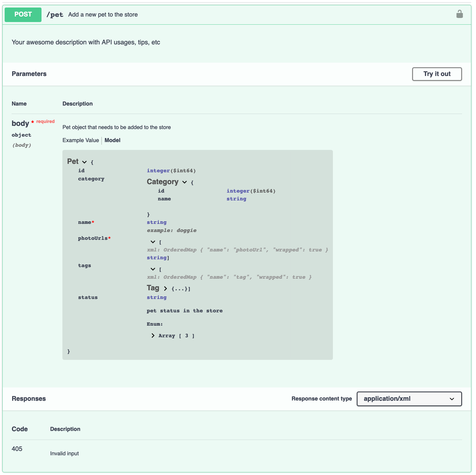Collapse the tags array chevron
The width and height of the screenshot is (476, 475).
click(153, 269)
